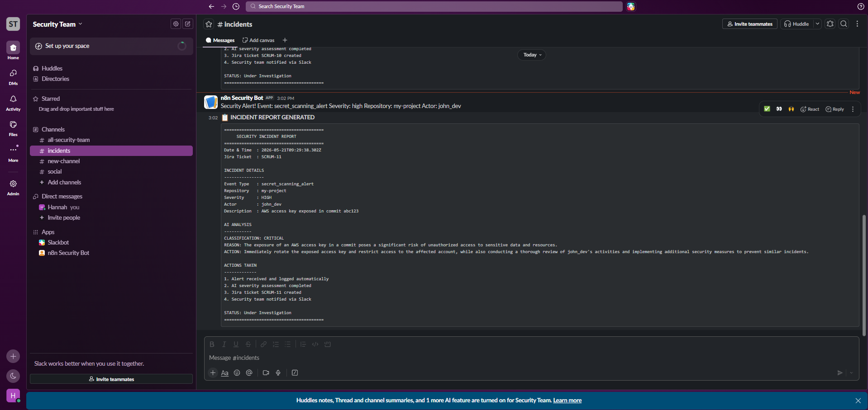This screenshot has height=410, width=868.
Task: Hide the formatting toolbar with Aa
Action: 224,372
